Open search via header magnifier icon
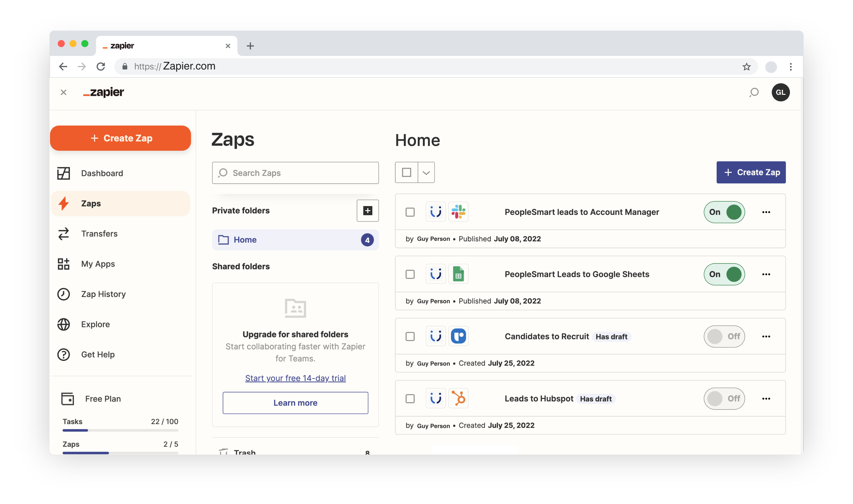Screen dimensions: 853x504 pos(754,92)
